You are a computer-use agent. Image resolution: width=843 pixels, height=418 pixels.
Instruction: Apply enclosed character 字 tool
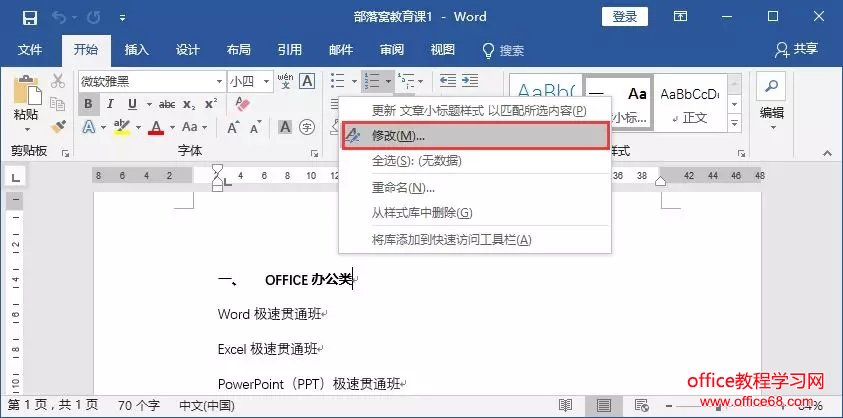pos(306,127)
